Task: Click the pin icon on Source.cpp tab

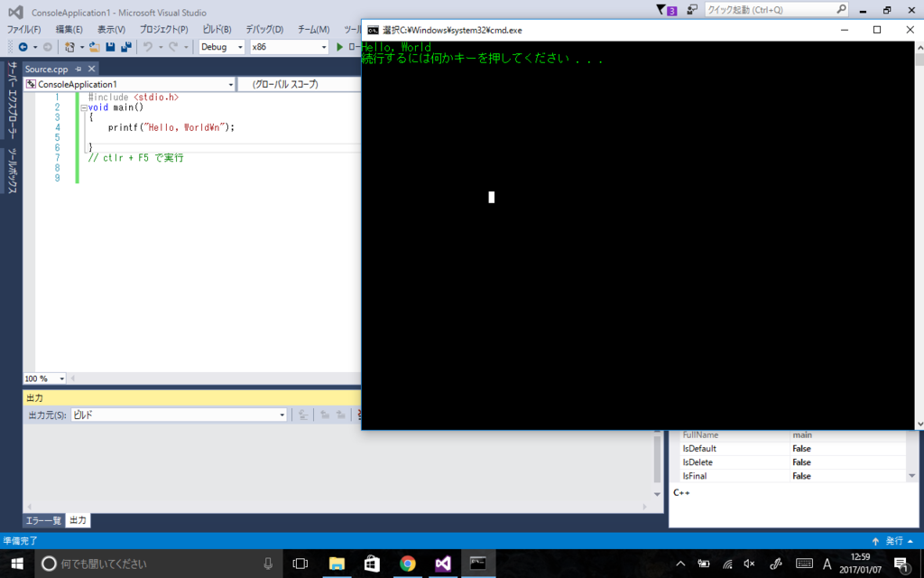Action: (x=79, y=69)
